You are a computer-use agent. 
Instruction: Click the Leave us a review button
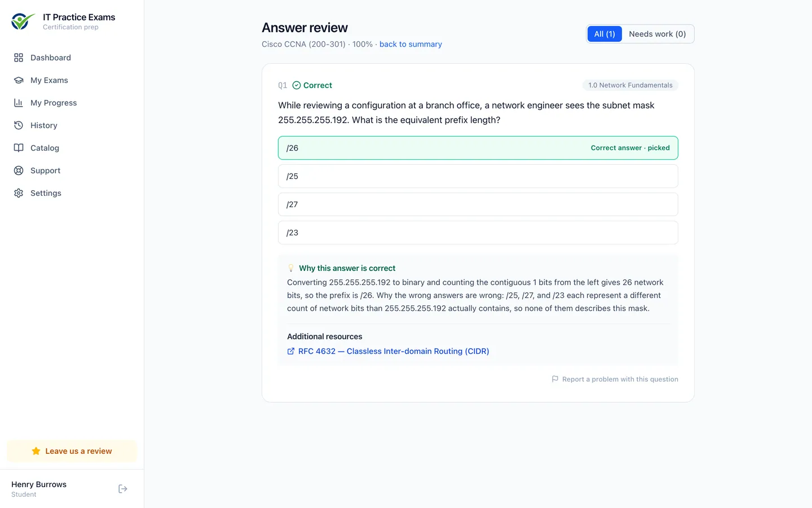[72, 451]
